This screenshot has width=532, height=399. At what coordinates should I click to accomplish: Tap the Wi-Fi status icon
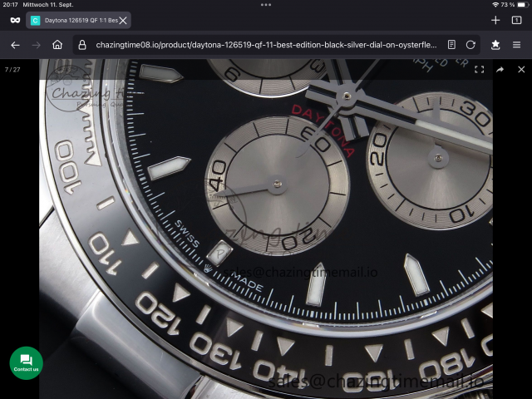click(x=495, y=5)
